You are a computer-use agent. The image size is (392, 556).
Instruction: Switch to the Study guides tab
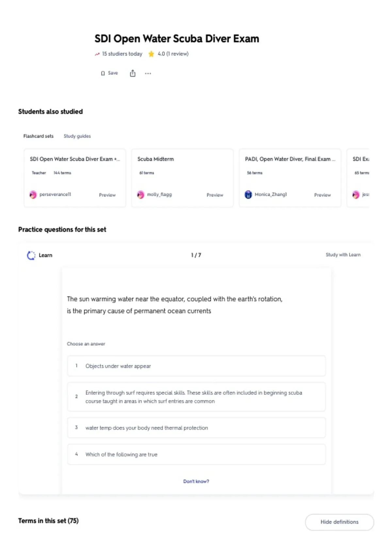click(x=77, y=136)
